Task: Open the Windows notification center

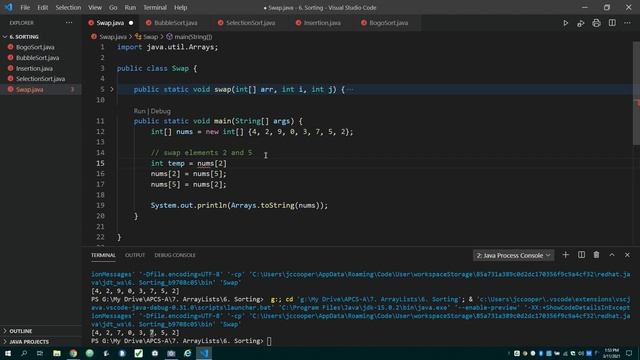Action: 629,353
